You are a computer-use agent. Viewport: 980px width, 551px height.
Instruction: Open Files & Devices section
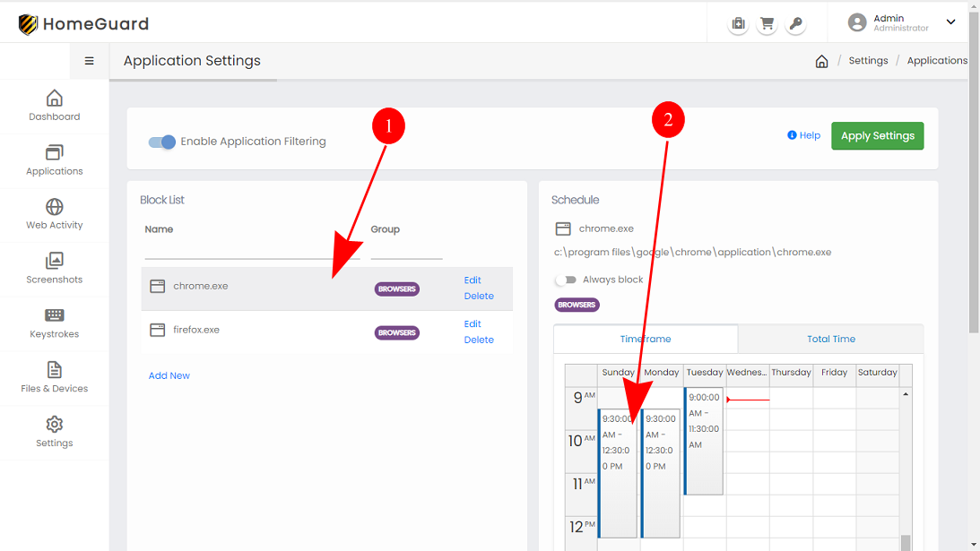pos(55,378)
